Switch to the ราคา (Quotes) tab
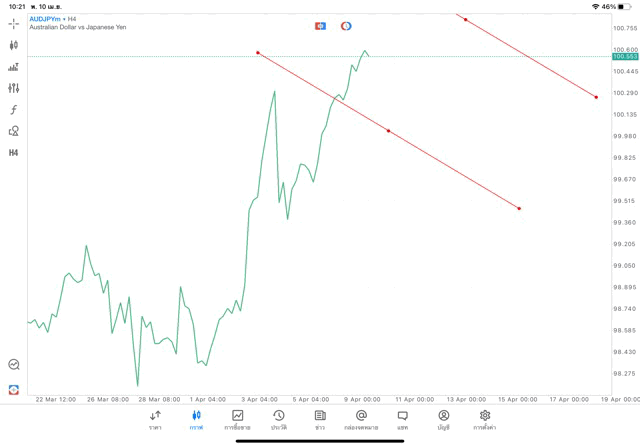Viewport: 640px width, 447px height. coord(155,420)
